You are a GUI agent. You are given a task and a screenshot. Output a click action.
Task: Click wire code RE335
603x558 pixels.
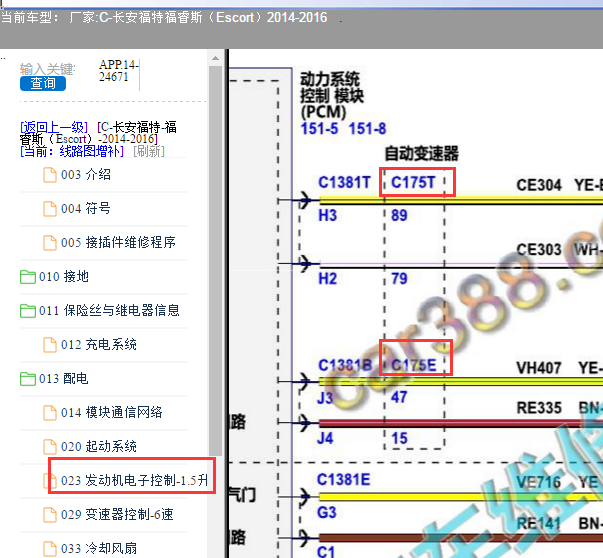click(x=539, y=408)
